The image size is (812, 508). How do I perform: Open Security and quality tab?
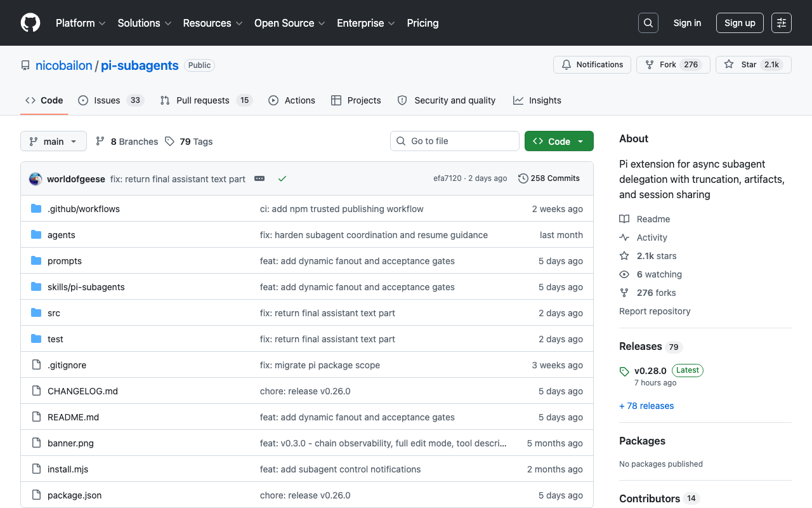click(x=447, y=100)
